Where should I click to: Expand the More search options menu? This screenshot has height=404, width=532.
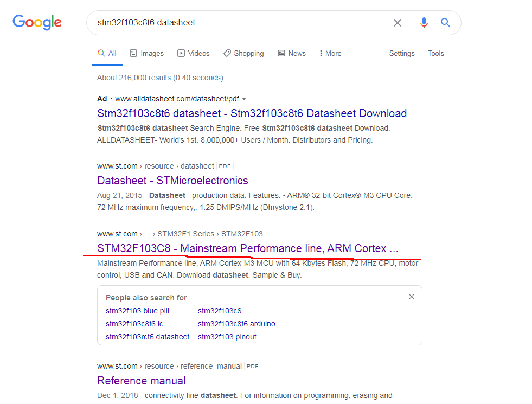click(x=330, y=54)
